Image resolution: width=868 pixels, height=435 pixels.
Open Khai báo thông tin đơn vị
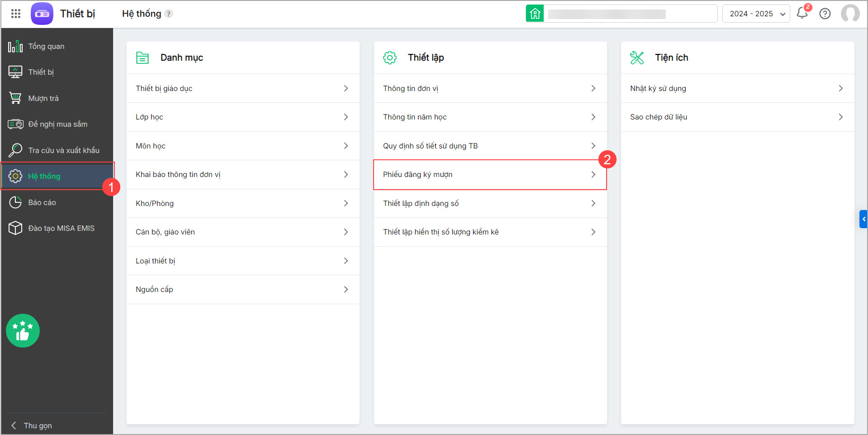click(243, 174)
